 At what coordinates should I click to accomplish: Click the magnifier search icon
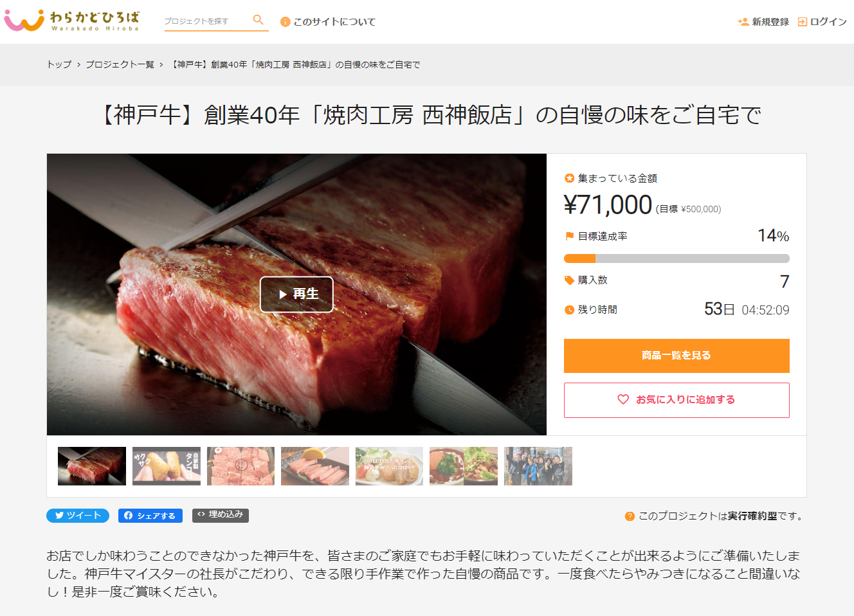point(258,20)
